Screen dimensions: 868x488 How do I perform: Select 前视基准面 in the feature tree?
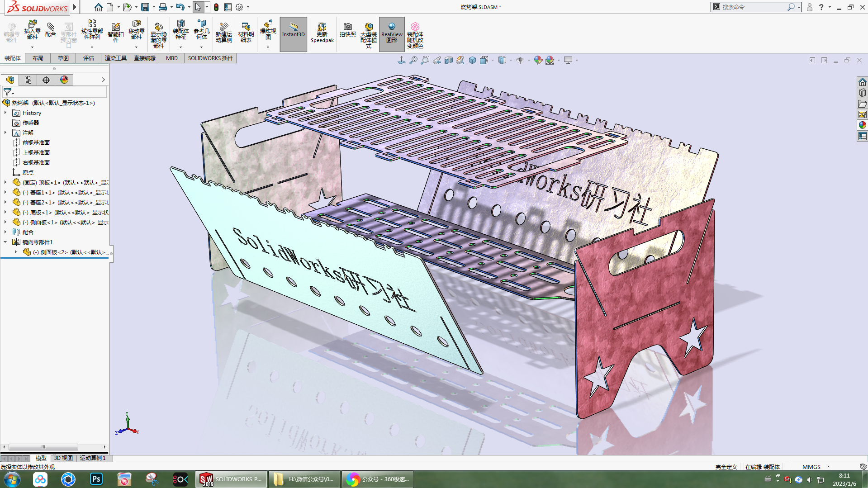36,142
